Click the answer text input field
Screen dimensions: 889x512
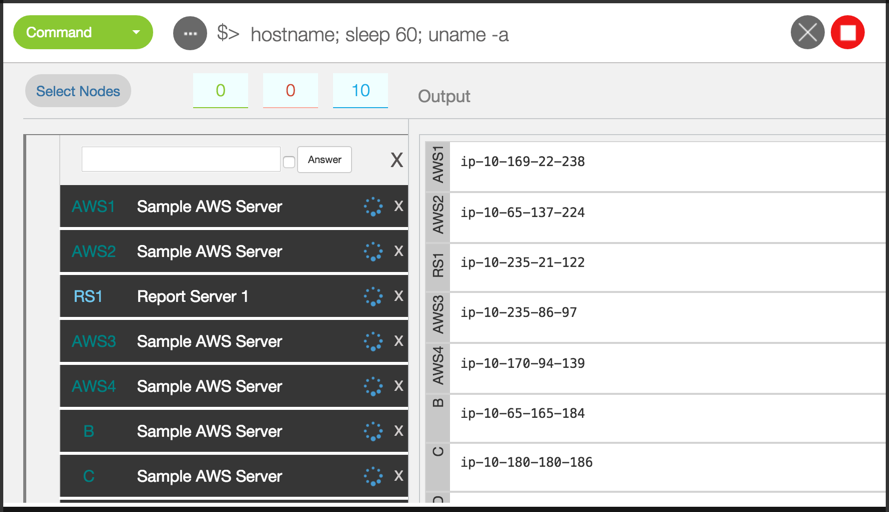click(181, 159)
